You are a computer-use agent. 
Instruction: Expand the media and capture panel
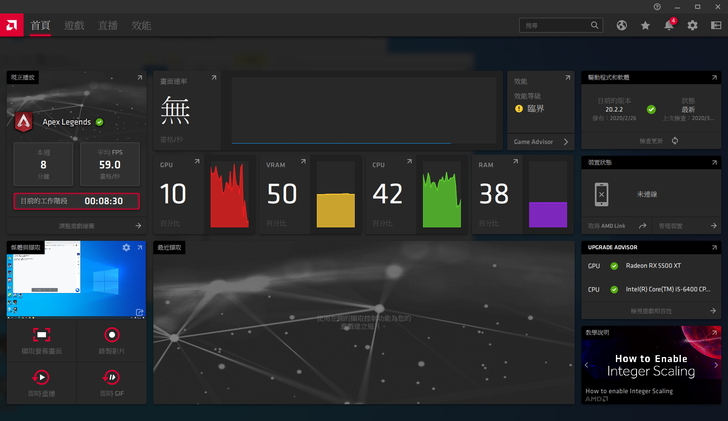click(x=140, y=248)
